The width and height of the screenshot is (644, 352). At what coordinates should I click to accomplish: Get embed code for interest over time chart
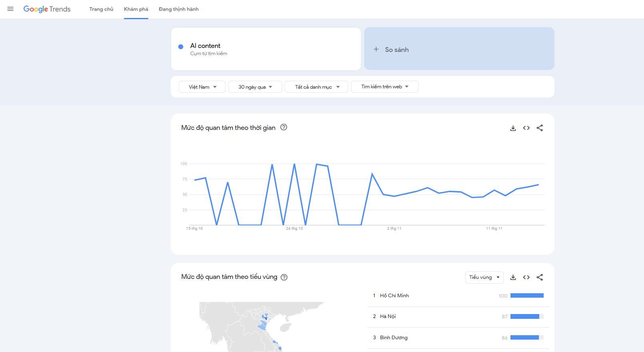coord(526,128)
